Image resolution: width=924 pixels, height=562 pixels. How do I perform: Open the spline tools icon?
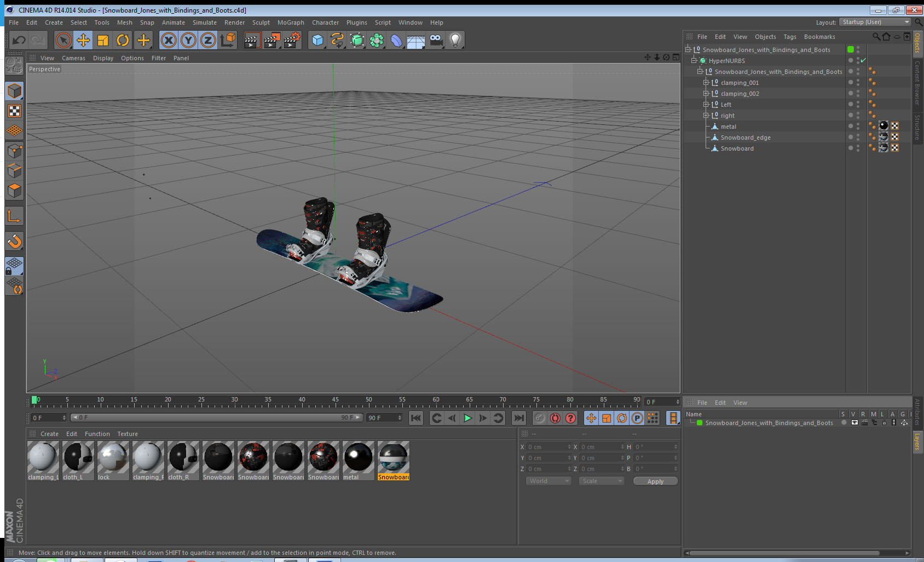tap(337, 40)
